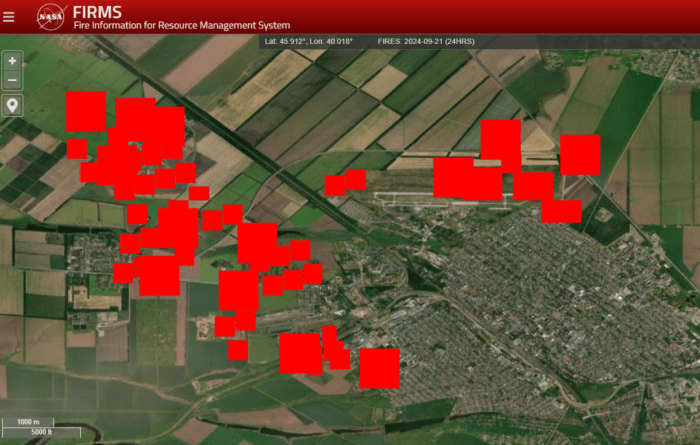
Task: Click the FIRMS title text
Action: (97, 12)
